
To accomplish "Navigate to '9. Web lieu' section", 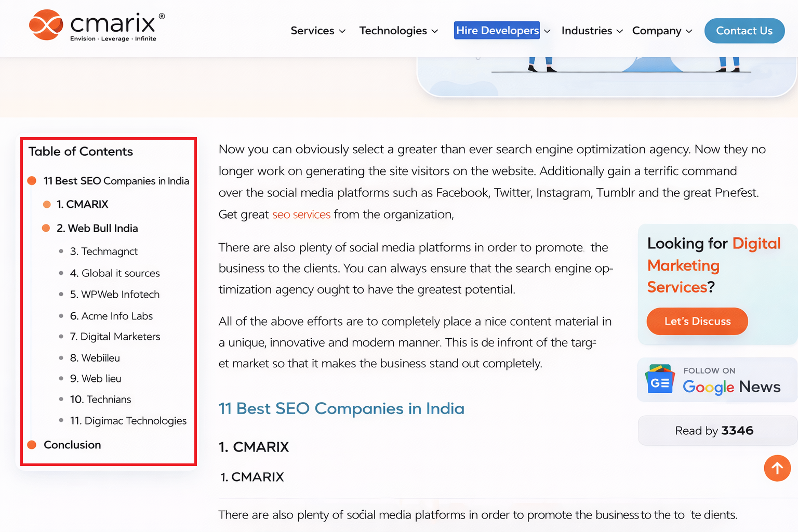I will point(96,379).
